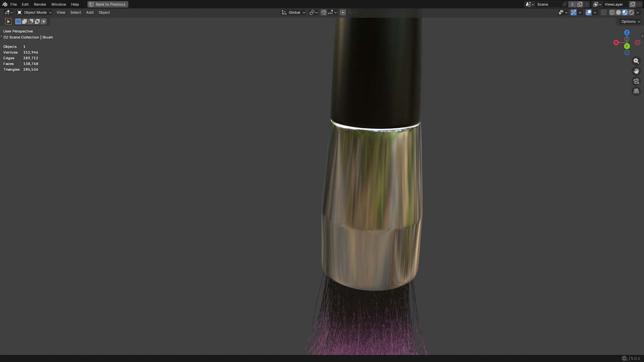Switch perspective/orthographic grid button
This screenshot has height=362, width=644.
click(636, 91)
